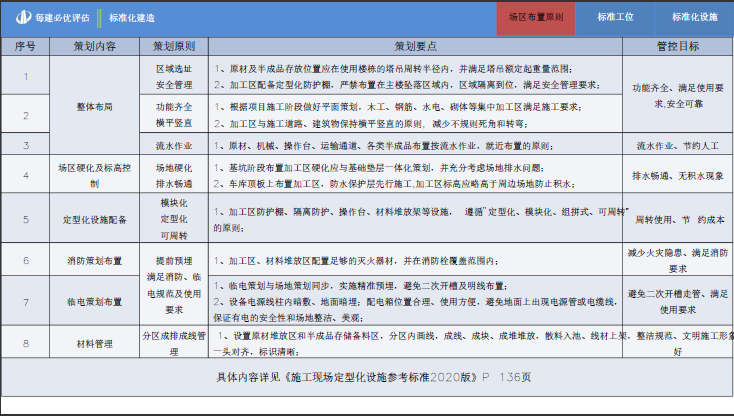Click row number 3 cell

coord(25,145)
